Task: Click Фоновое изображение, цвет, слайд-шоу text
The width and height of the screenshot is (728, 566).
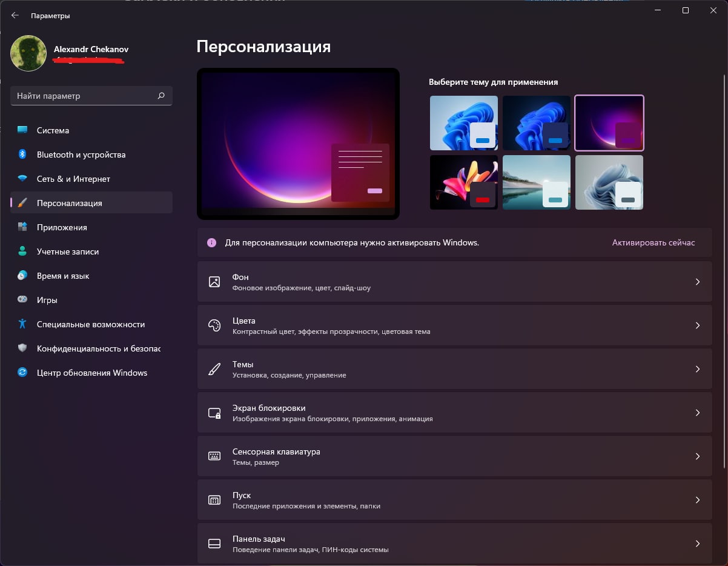Action: pyautogui.click(x=302, y=288)
